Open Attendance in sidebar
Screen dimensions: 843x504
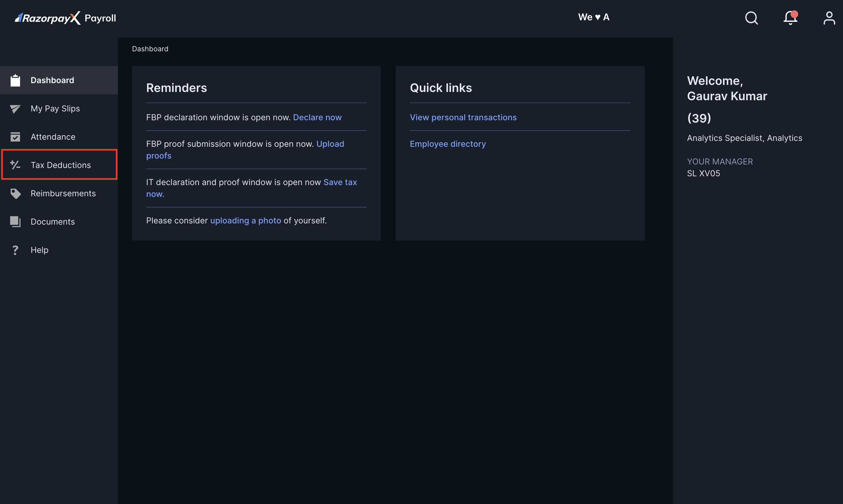59,137
